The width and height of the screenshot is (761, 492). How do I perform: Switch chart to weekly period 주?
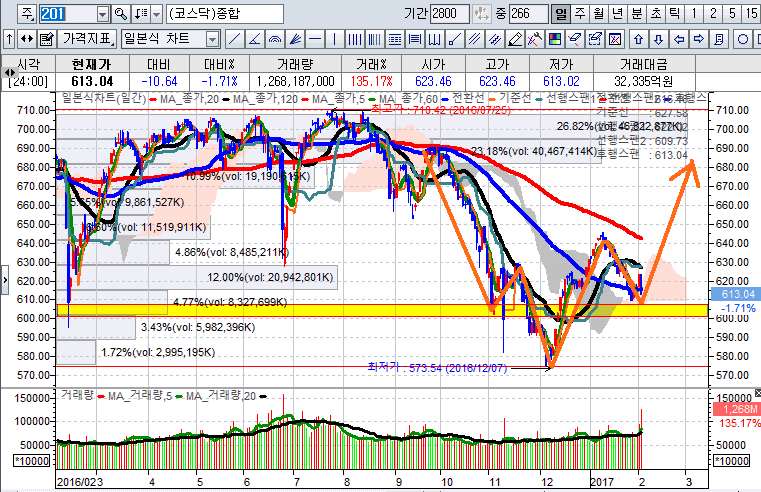(x=580, y=14)
